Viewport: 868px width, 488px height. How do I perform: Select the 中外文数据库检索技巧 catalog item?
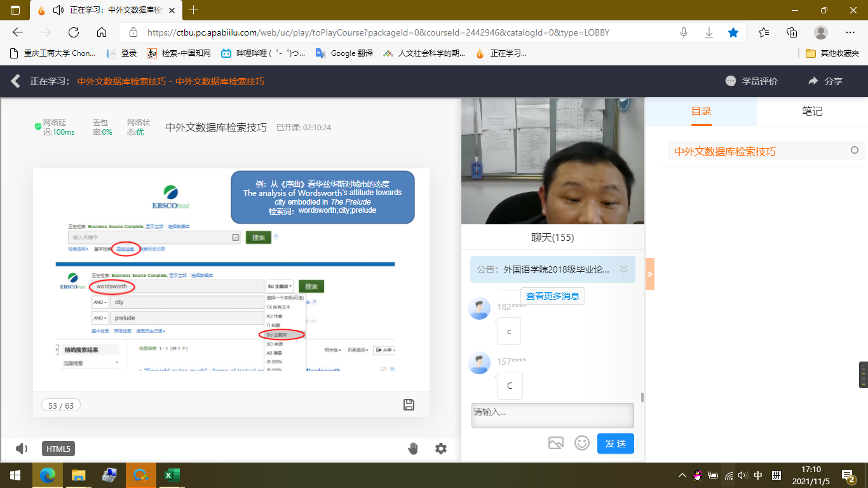725,151
